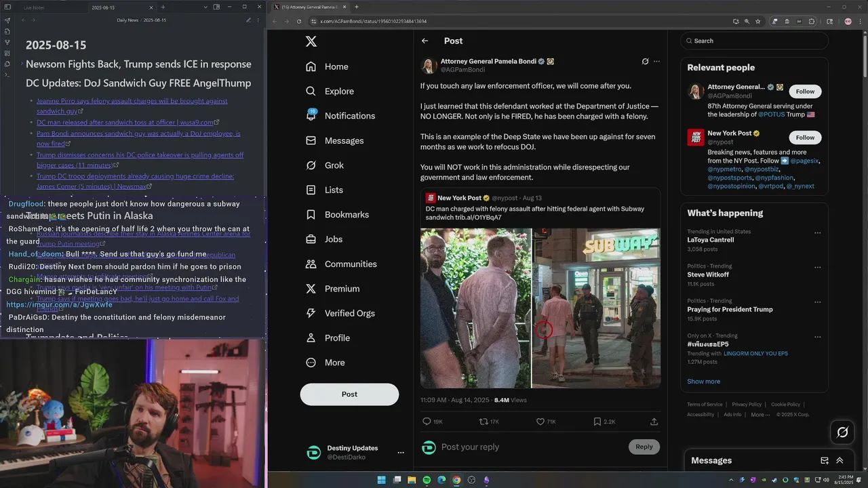
Task: Click the X logo at top of sidebar
Action: click(311, 41)
